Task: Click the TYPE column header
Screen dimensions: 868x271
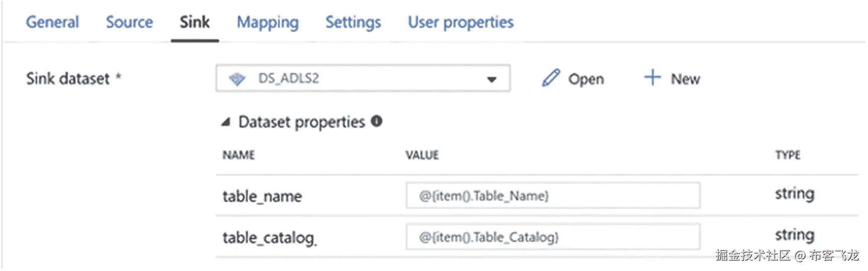Action: 787,155
